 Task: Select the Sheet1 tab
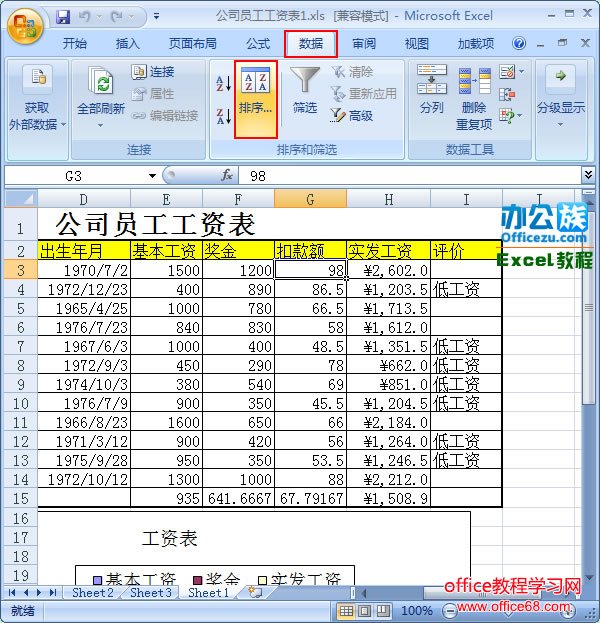(x=209, y=592)
